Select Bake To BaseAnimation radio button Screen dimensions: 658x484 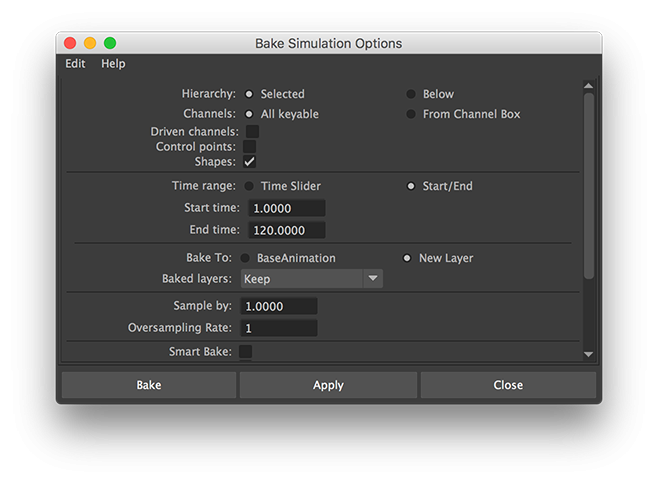[245, 258]
